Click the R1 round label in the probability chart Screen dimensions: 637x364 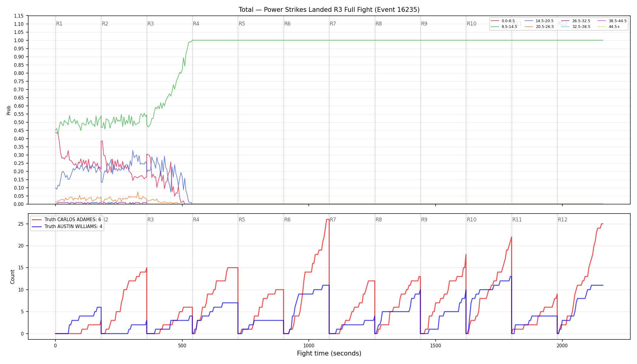59,24
